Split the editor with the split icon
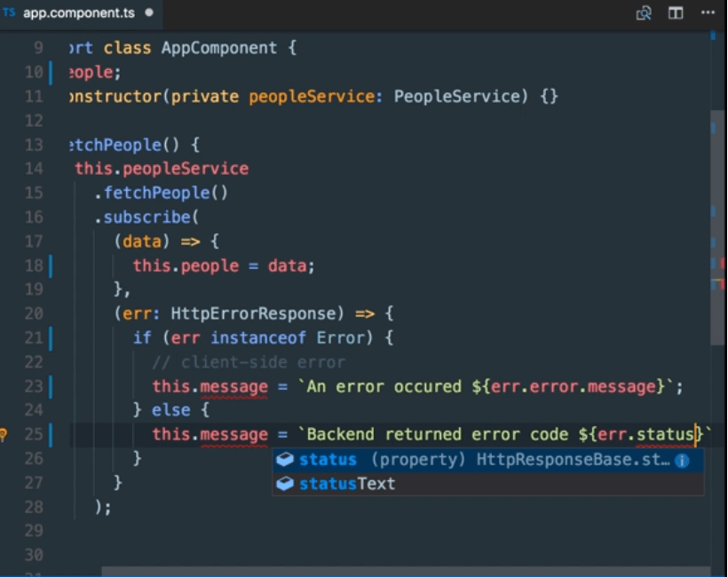 point(676,13)
